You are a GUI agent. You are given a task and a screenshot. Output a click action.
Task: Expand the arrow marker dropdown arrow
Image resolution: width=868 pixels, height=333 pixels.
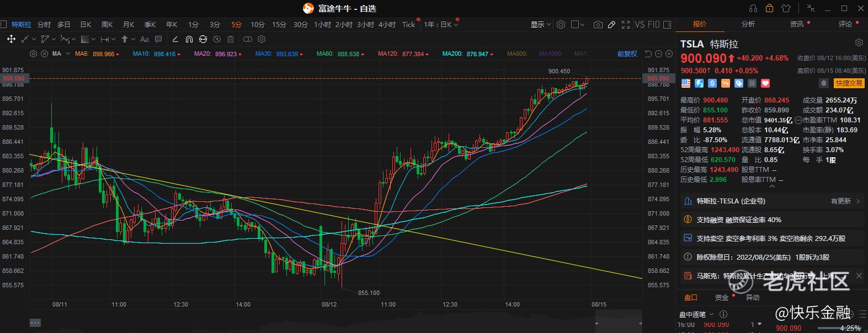click(134, 39)
